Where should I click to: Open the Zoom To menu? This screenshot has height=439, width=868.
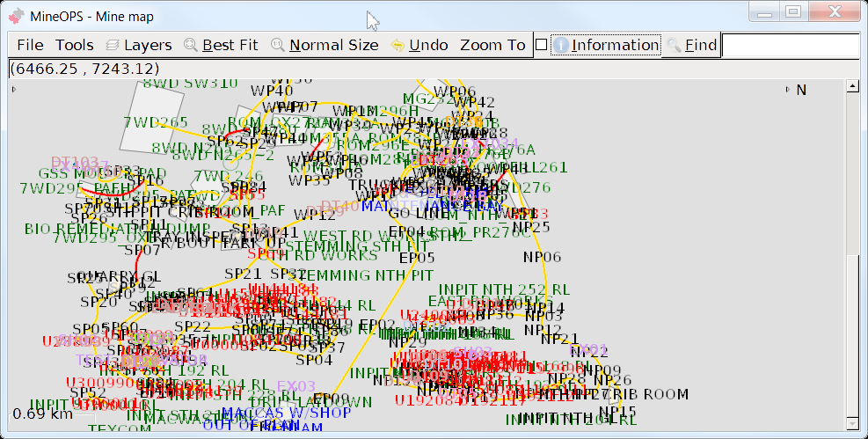(492, 45)
